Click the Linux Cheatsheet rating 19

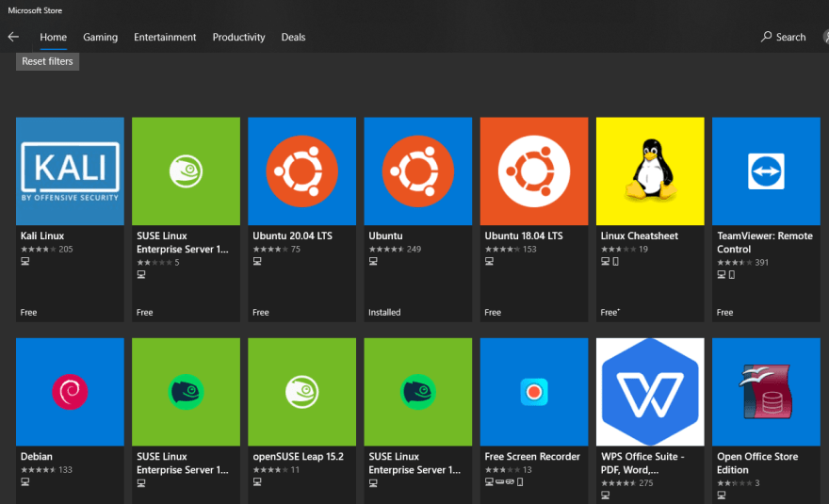(x=625, y=249)
